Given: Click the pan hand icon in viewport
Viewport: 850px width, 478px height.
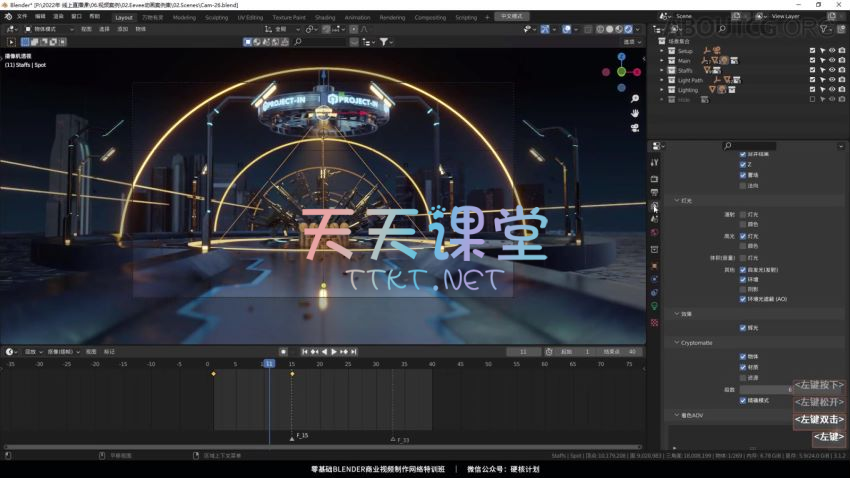Looking at the screenshot, I should 635,113.
